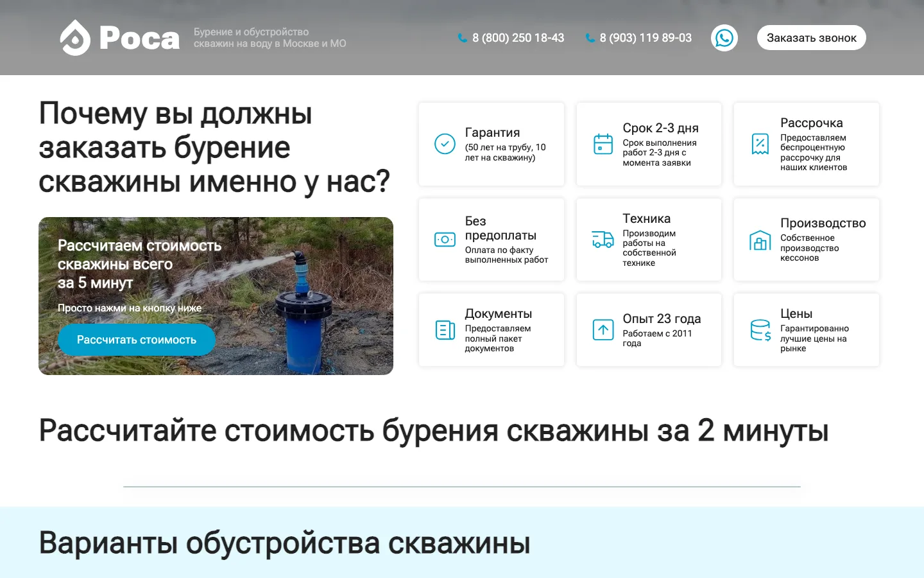Click the calendar icon in Срок 2-3 дня card

pos(603,144)
